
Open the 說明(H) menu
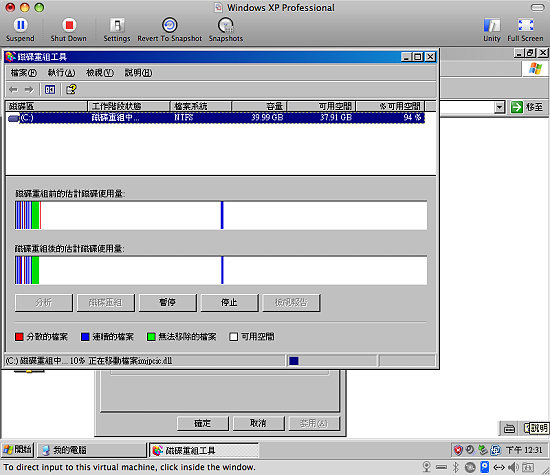pos(139,73)
